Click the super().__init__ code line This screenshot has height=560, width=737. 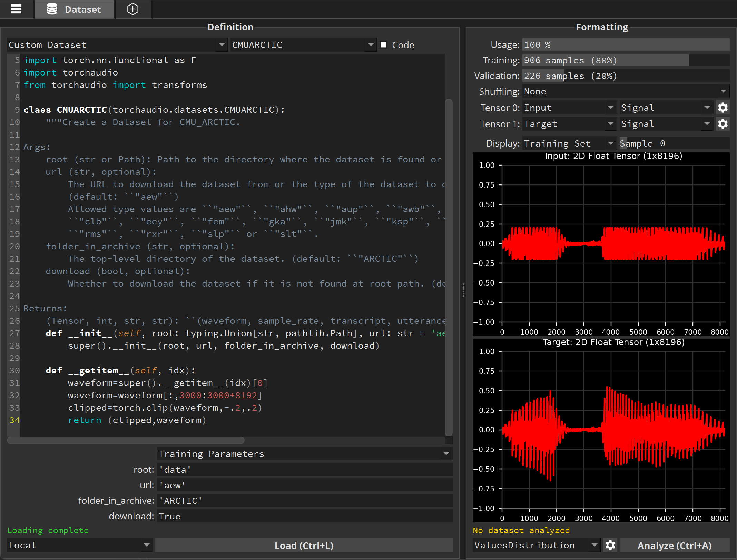click(224, 346)
